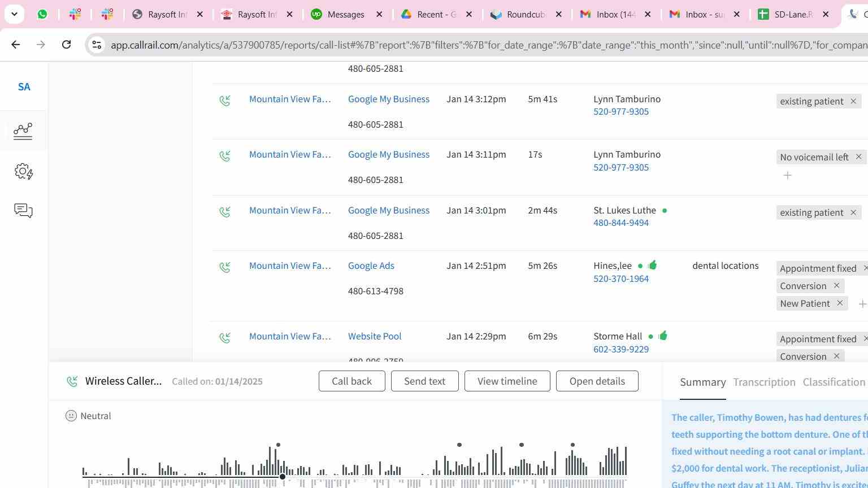Image resolution: width=868 pixels, height=488 pixels.
Task: Click the Call back button
Action: (352, 381)
